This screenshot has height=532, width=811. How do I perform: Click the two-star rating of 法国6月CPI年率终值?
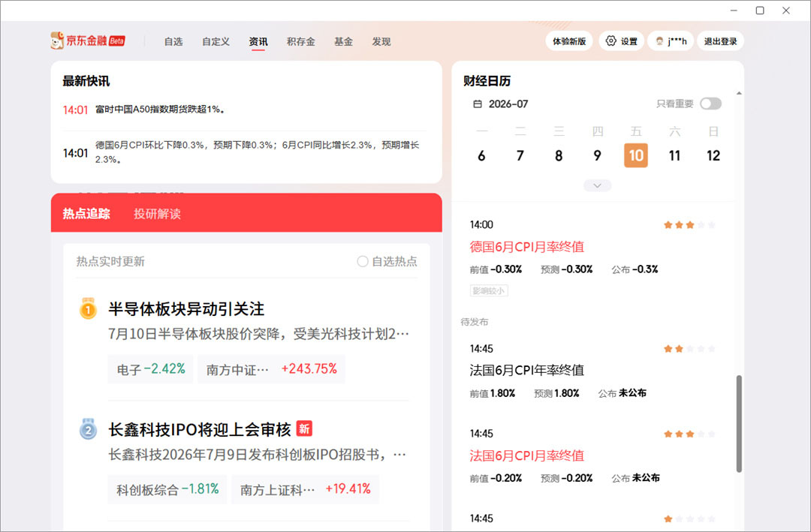[x=689, y=349]
